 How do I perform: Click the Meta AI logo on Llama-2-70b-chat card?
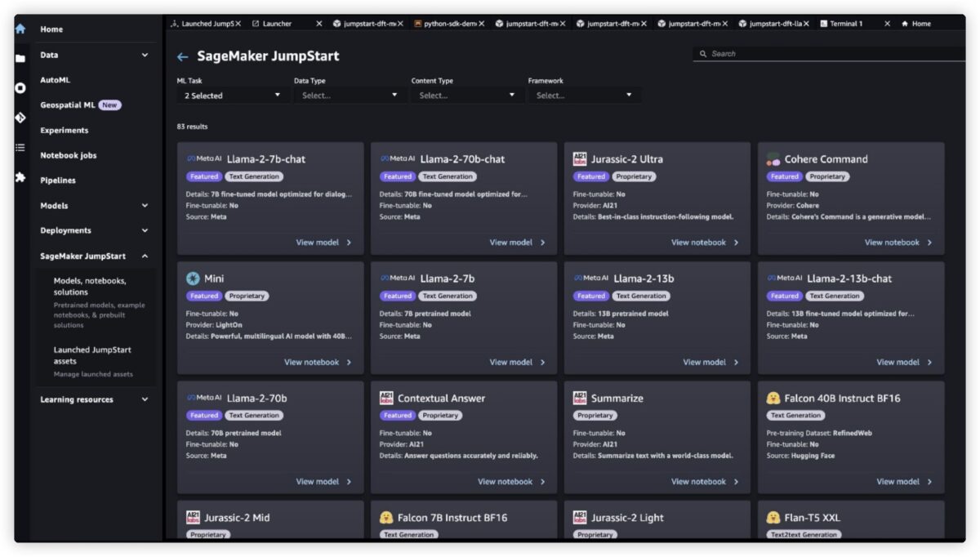(x=398, y=158)
